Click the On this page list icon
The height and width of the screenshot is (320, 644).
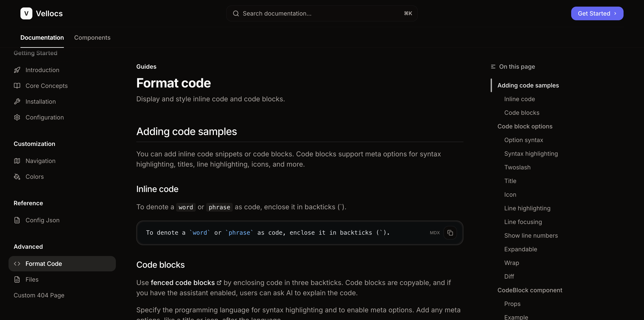(x=493, y=67)
